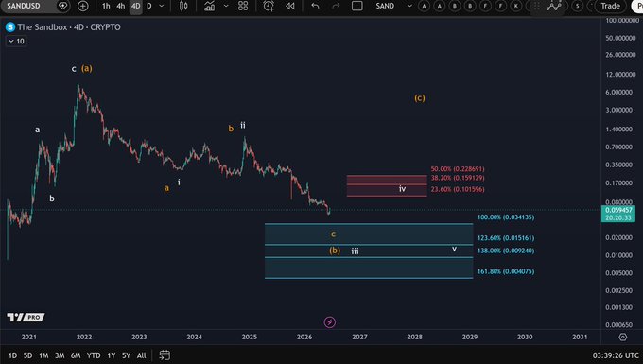The width and height of the screenshot is (643, 364).
Task: Switch to the 4h timeframe
Action: (x=121, y=6)
